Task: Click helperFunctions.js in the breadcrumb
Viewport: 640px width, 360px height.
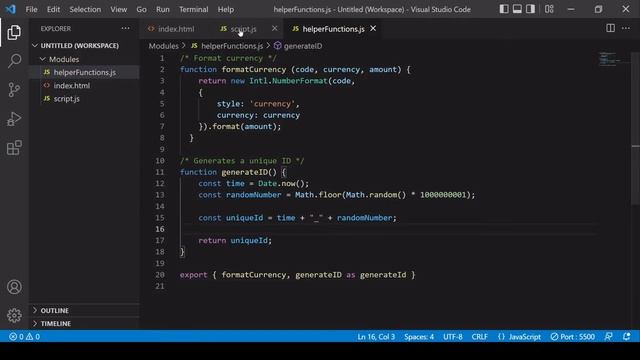Action: 232,46
